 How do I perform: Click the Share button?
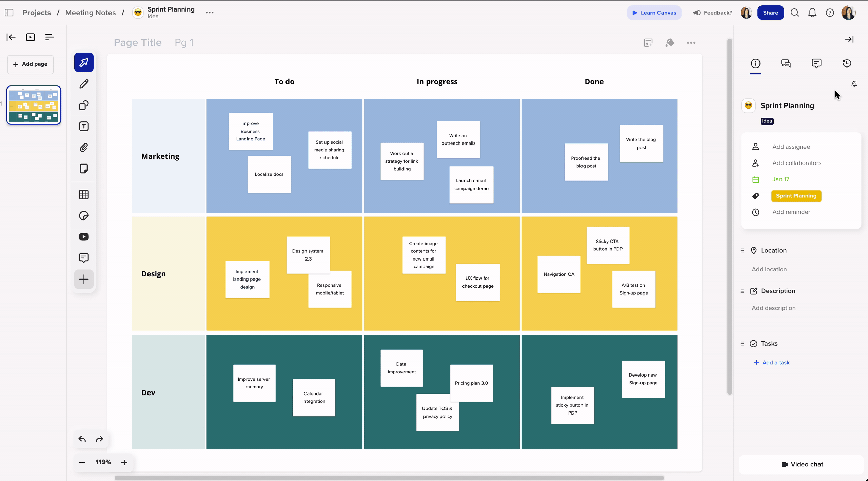770,13
